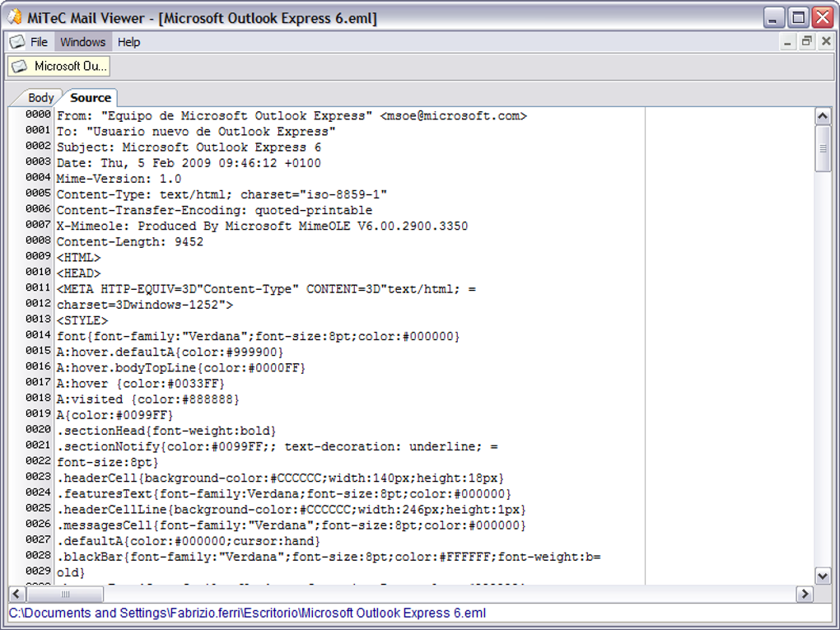Switch to the Body tab
This screenshot has width=840, height=630.
point(40,97)
